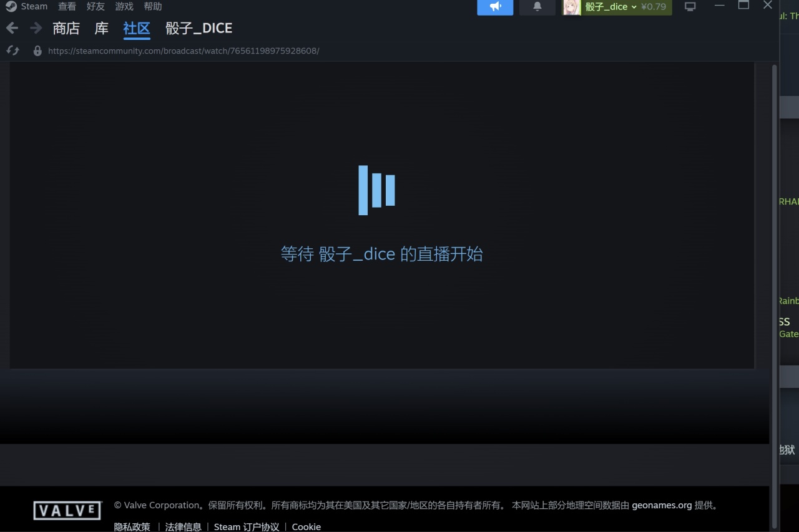Open the Steam 订户协议 link
This screenshot has width=799, height=532.
pos(247,527)
